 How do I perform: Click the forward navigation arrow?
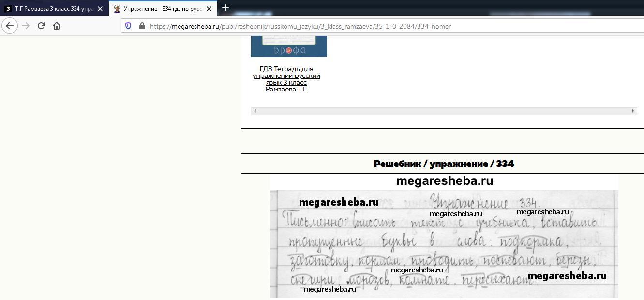pyautogui.click(x=26, y=26)
